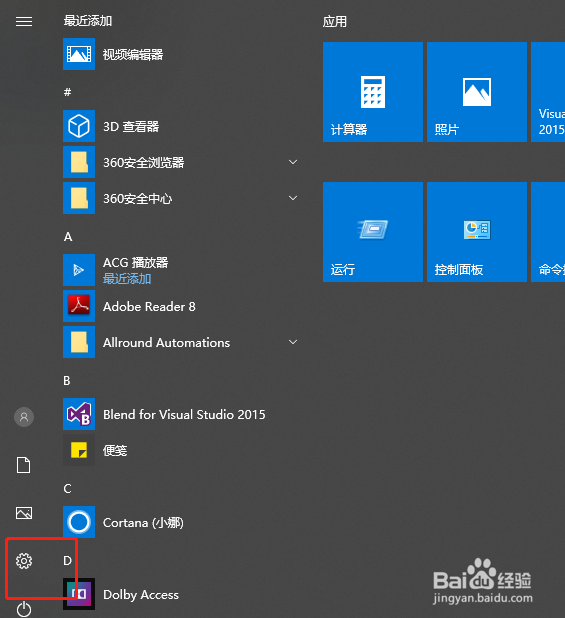The height and width of the screenshot is (618, 565).
Task: Open Adobe Reader 8 icon
Action: (79, 306)
